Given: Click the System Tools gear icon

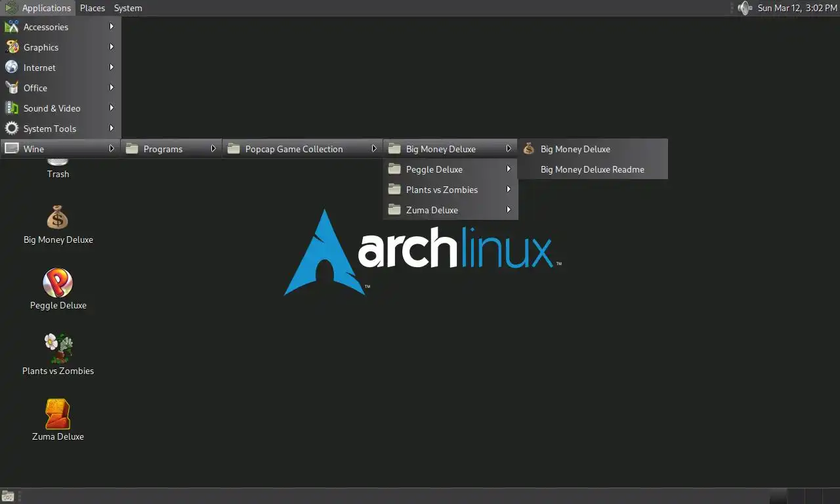Looking at the screenshot, I should [12, 129].
